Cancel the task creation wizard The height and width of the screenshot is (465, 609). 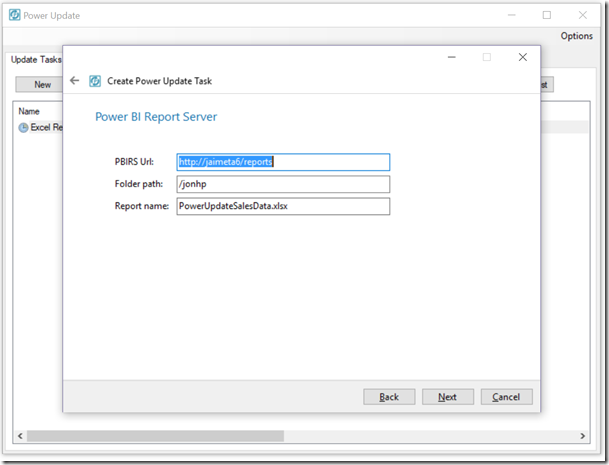[x=506, y=397]
